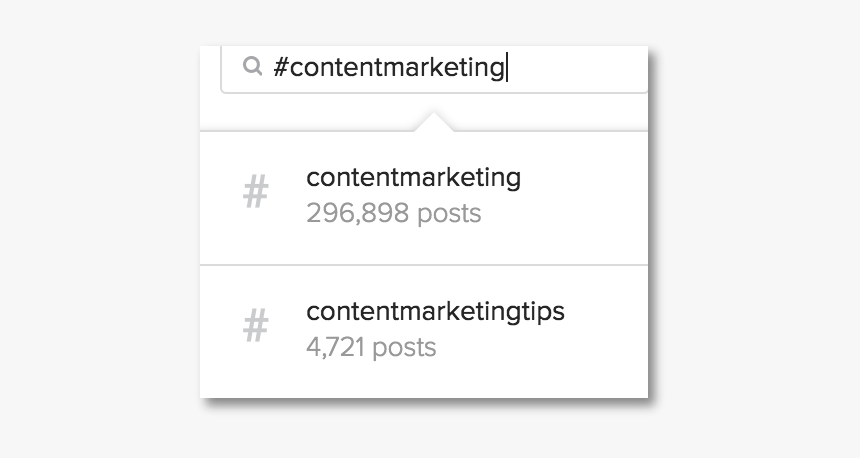The width and height of the screenshot is (860, 458).
Task: Click the magnifying glass search icon
Action: (x=252, y=66)
